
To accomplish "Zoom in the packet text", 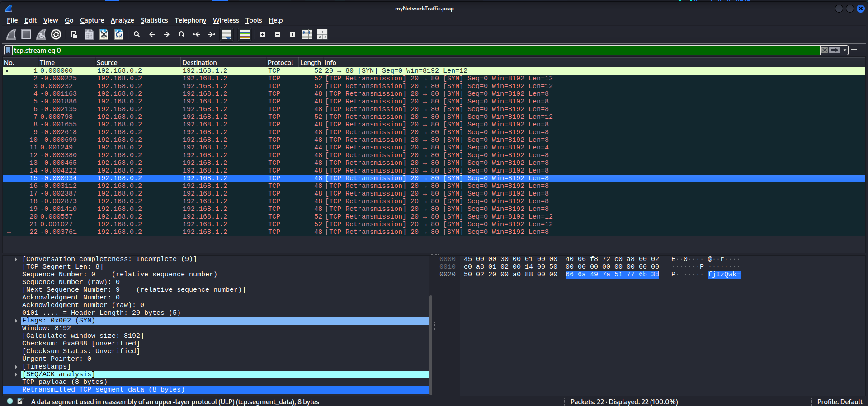I will click(263, 34).
